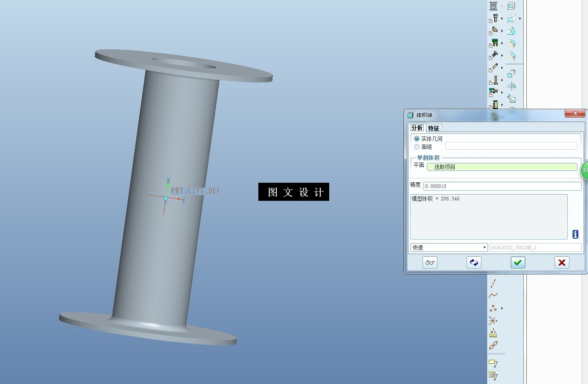Switch to the 特征 tab

(434, 128)
